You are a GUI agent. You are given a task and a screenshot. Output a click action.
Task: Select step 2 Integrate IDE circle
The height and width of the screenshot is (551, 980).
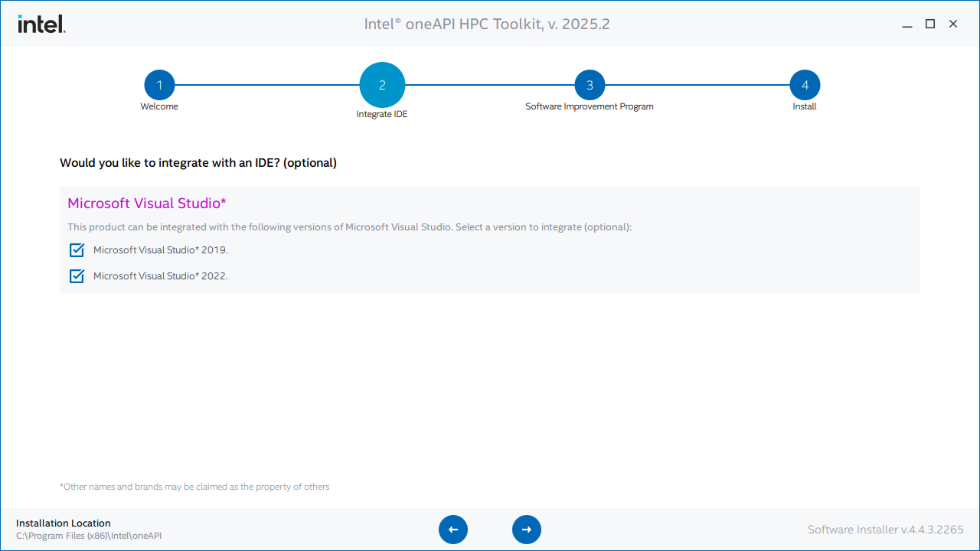pos(382,85)
